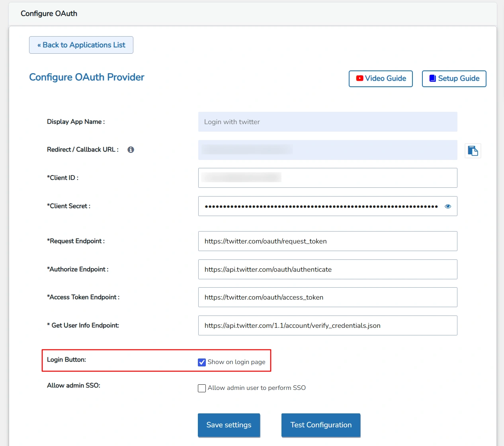Click the *Authorize Endpoint : label
This screenshot has height=446, width=504.
click(78, 269)
